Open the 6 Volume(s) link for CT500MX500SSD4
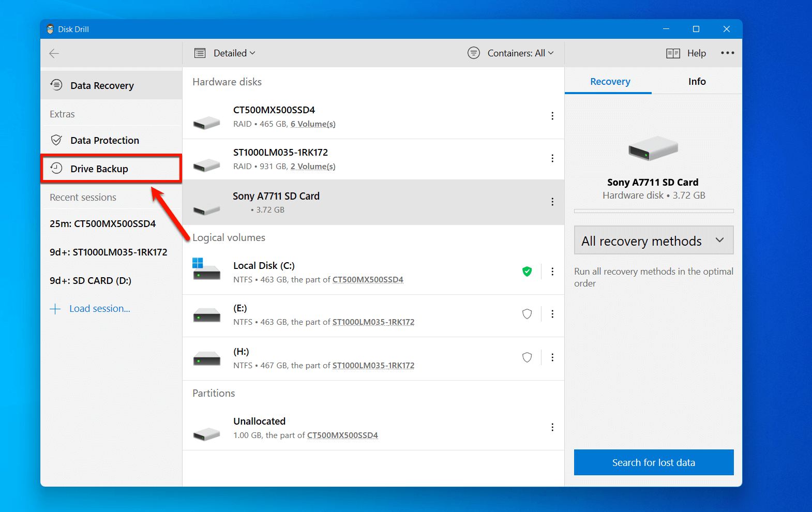812x512 pixels. 313,124
